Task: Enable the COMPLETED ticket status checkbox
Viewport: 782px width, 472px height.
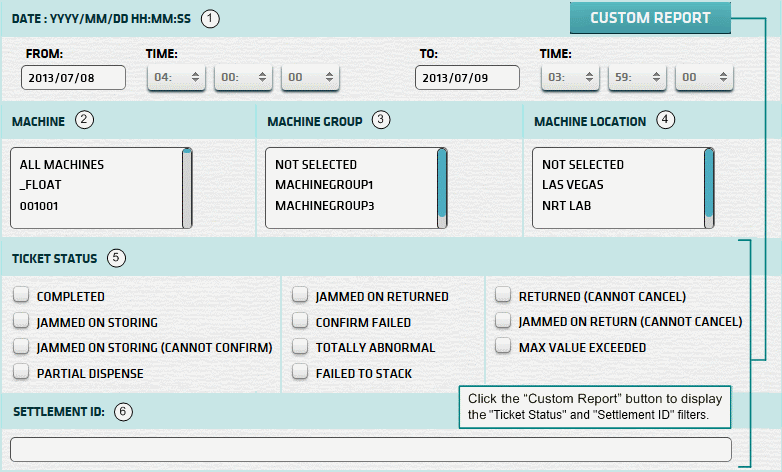Action: (21, 296)
